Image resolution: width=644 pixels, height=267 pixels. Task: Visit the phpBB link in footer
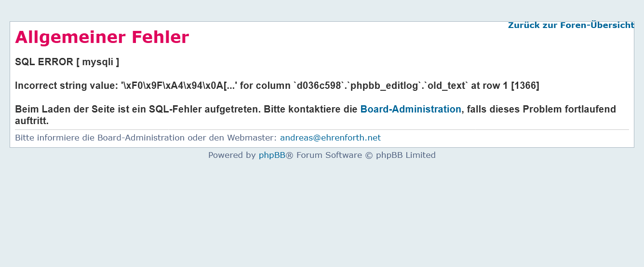tap(272, 155)
